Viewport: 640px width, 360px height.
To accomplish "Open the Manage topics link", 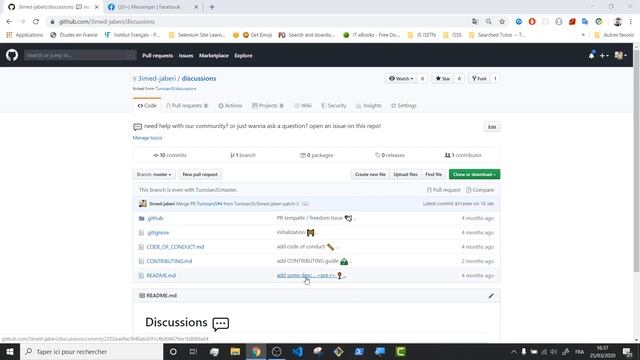I will click(147, 138).
